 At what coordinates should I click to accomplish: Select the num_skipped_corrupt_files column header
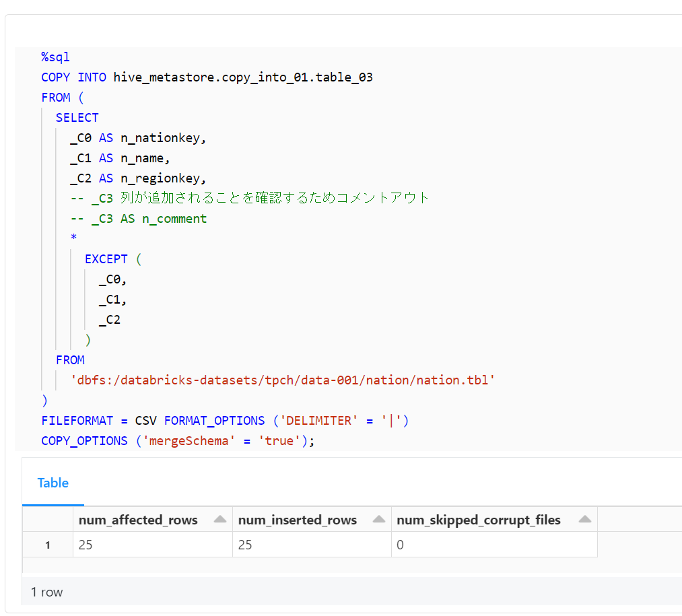pyautogui.click(x=478, y=520)
